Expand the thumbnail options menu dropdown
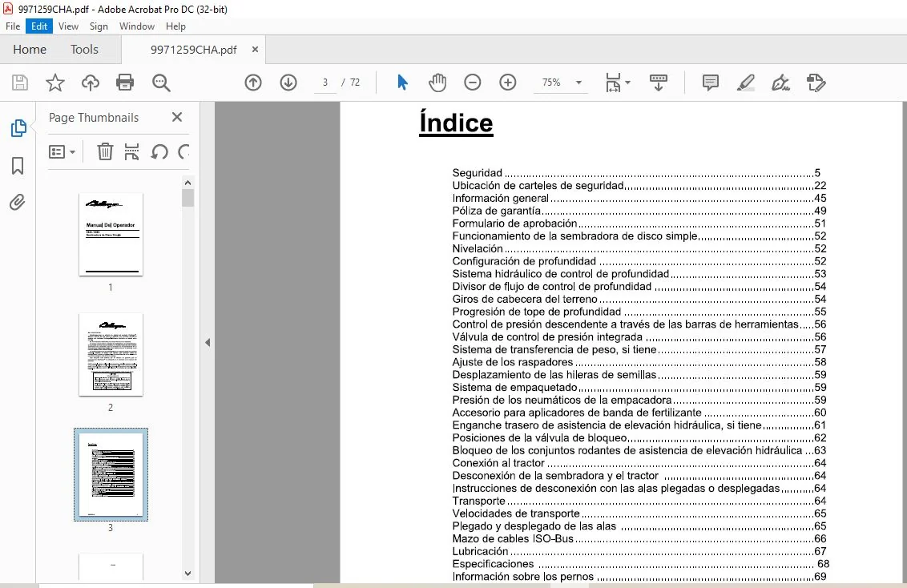This screenshot has height=588, width=907. (x=62, y=152)
